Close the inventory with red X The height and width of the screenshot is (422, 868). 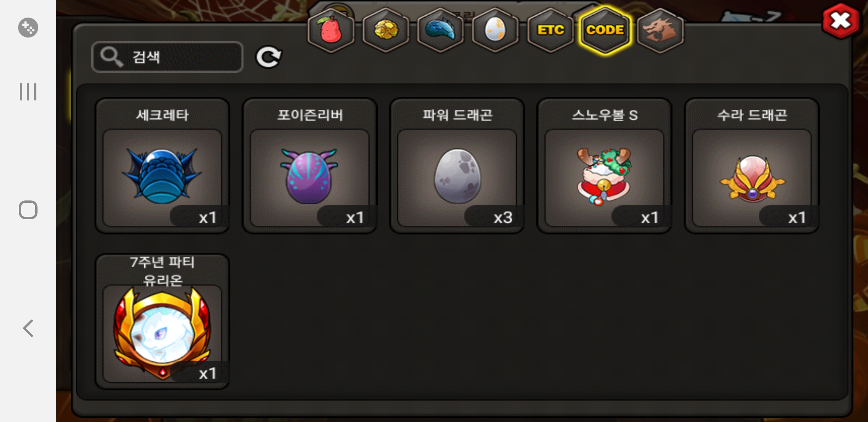coord(841,21)
